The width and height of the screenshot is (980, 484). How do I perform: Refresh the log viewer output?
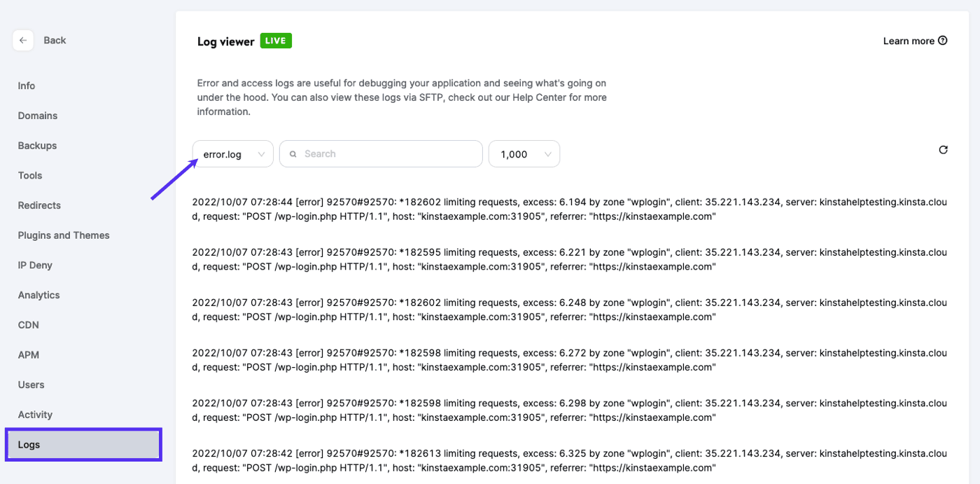pos(943,149)
